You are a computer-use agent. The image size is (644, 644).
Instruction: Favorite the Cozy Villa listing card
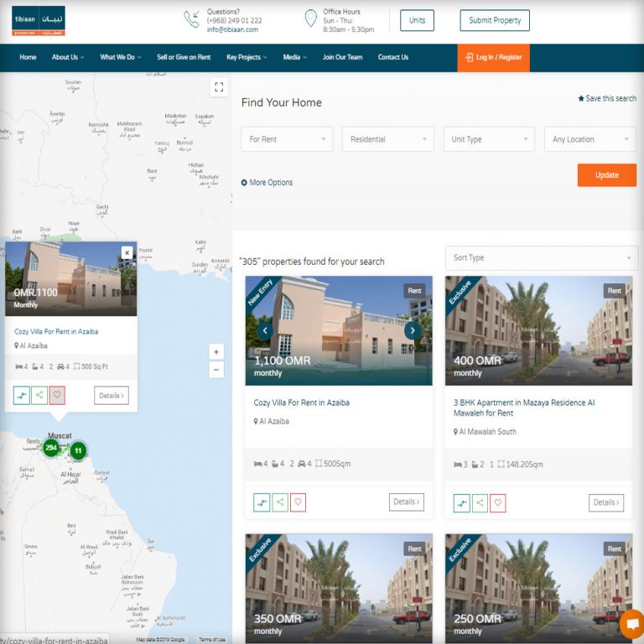point(298,502)
